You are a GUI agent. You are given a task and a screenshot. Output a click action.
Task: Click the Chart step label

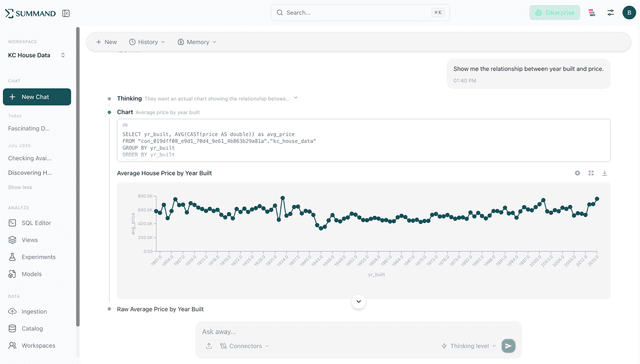tap(125, 112)
